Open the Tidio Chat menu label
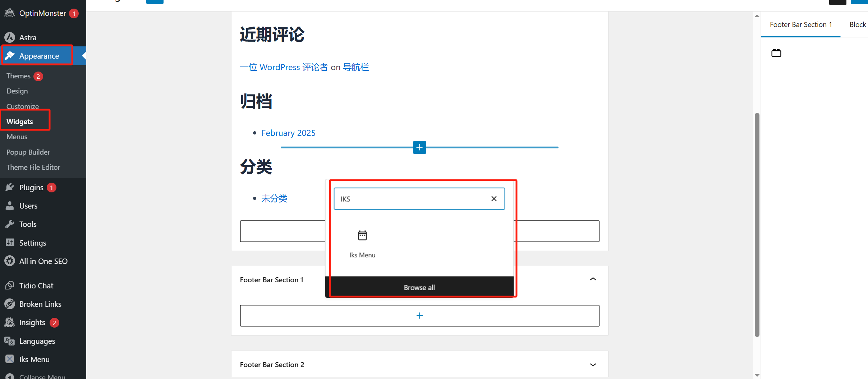 [36, 286]
